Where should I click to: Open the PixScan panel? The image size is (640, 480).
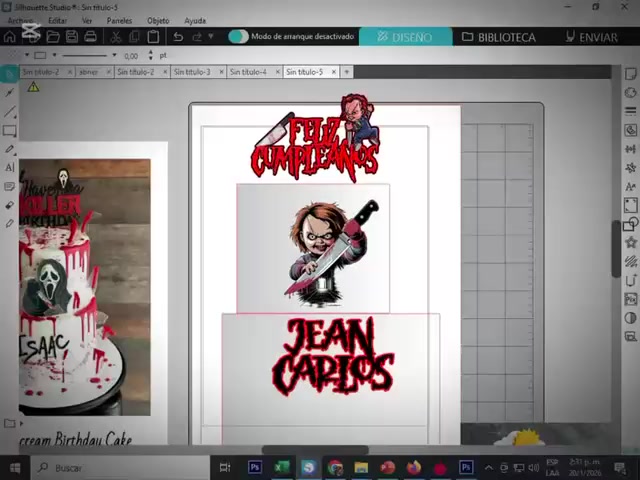pos(631,299)
